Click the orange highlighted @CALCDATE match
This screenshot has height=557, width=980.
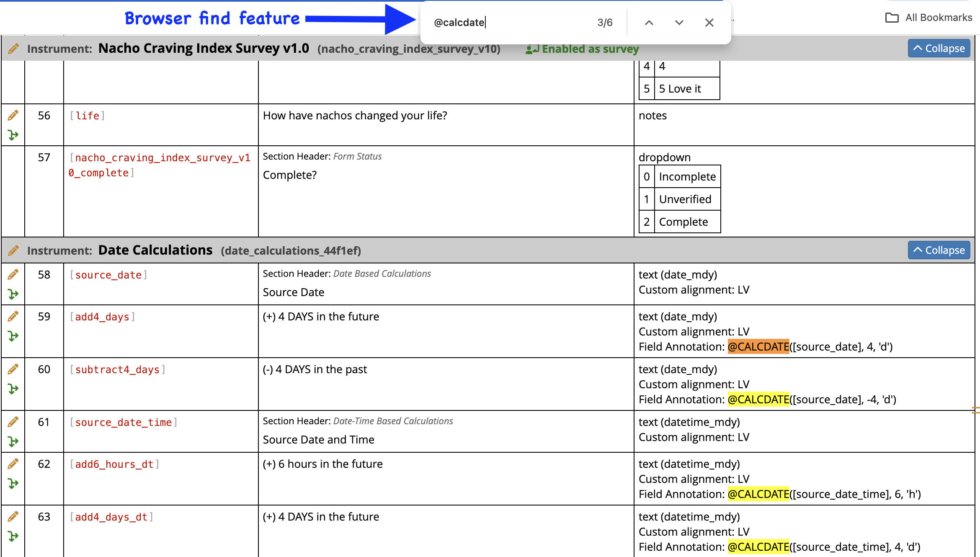pos(758,347)
